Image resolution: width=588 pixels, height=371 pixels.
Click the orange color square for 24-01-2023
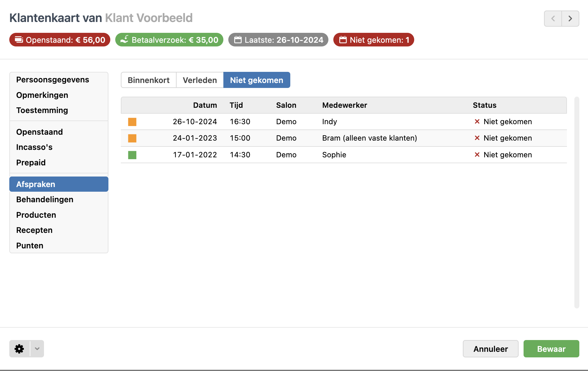click(x=132, y=138)
